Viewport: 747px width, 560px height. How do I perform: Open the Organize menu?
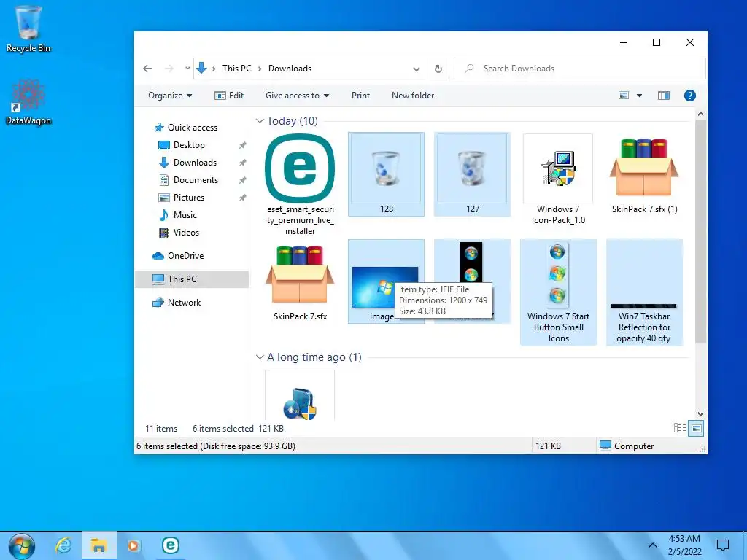pyautogui.click(x=170, y=96)
